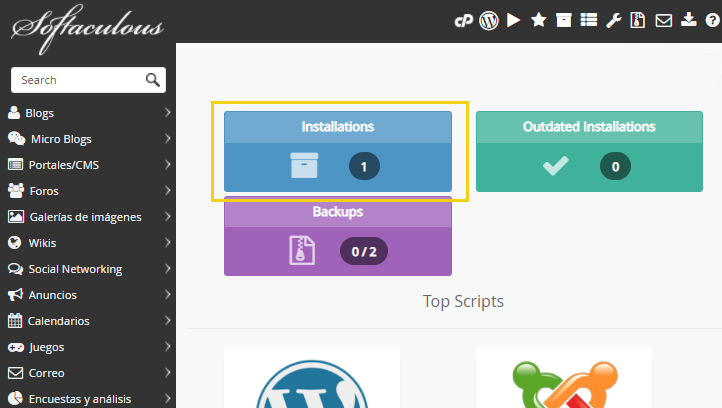722x408 pixels.
Task: Open the star ratings icon
Action: (538, 20)
